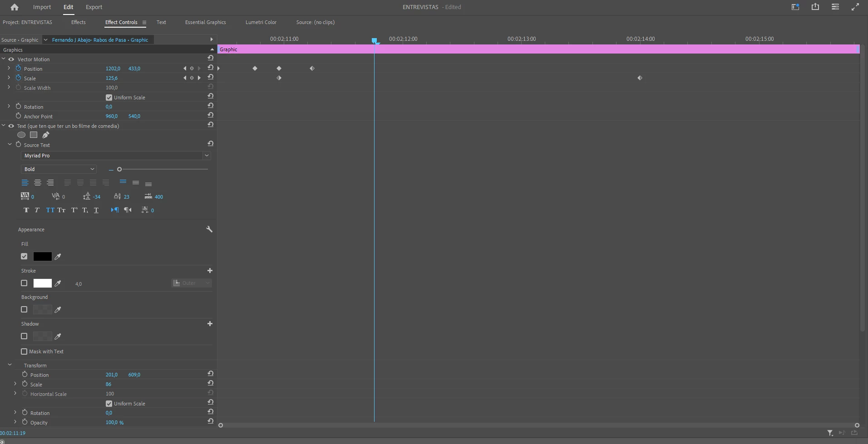Toggle All Caps text style
Screen dimensions: 868x444
tap(50, 210)
